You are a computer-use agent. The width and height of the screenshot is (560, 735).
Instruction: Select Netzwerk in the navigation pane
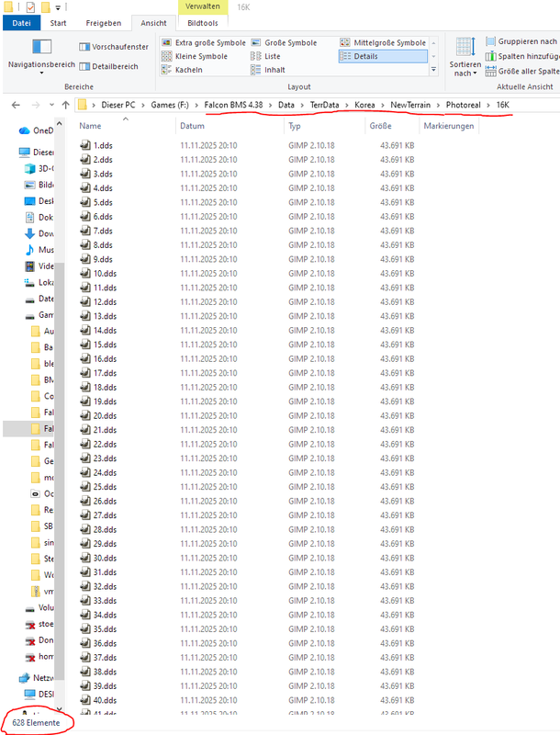point(36,678)
